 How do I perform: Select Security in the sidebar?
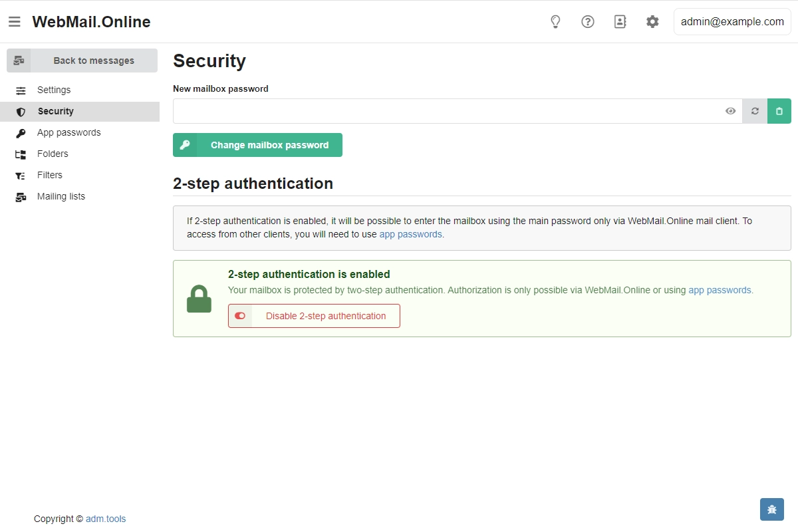(x=56, y=111)
